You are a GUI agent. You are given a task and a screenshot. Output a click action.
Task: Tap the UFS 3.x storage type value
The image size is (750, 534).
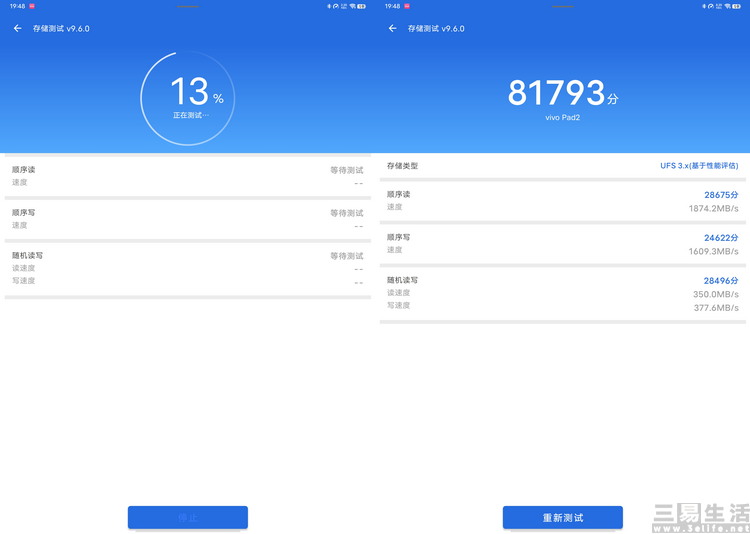(x=699, y=166)
